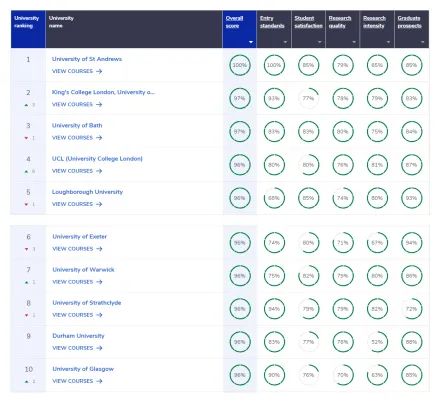Click Glasgow research intensity 63% circle
The image size is (440, 403).
point(377,375)
